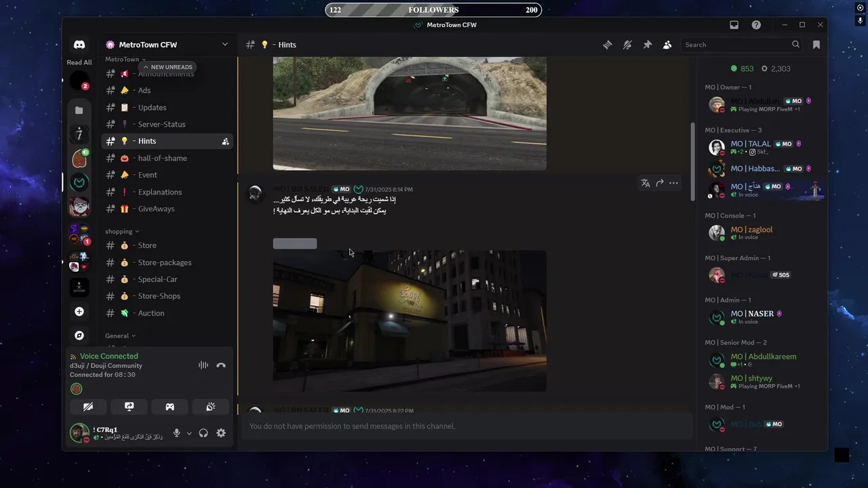Open member MO | NASER profile

(x=764, y=317)
